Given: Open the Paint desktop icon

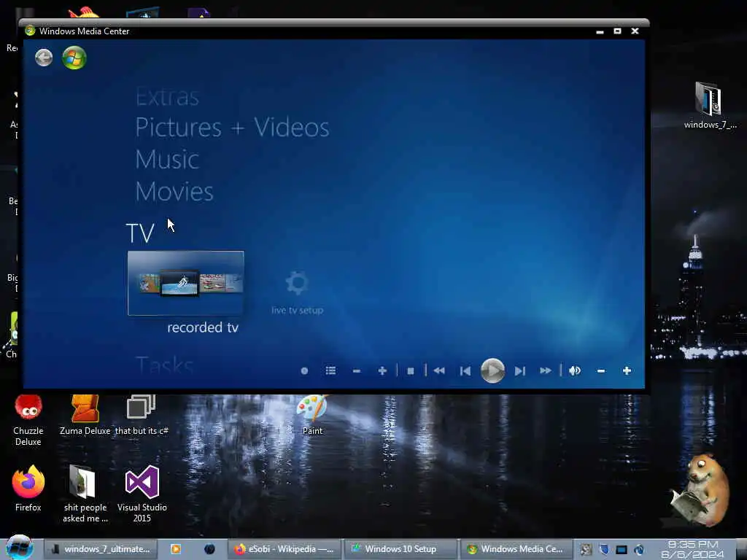Looking at the screenshot, I should pos(312,415).
